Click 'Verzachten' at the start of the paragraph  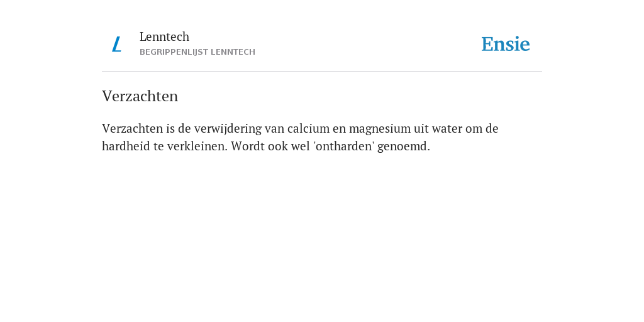[x=132, y=128]
